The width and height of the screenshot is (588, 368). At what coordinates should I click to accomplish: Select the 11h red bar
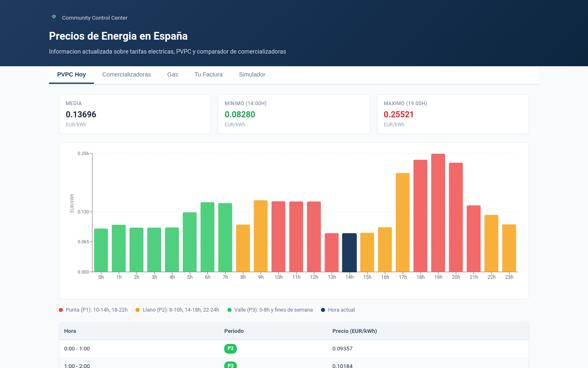(296, 237)
